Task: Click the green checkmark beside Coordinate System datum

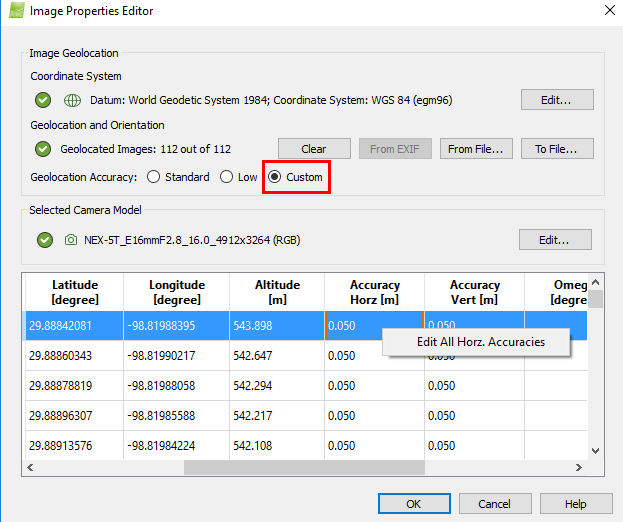Action: click(x=43, y=100)
